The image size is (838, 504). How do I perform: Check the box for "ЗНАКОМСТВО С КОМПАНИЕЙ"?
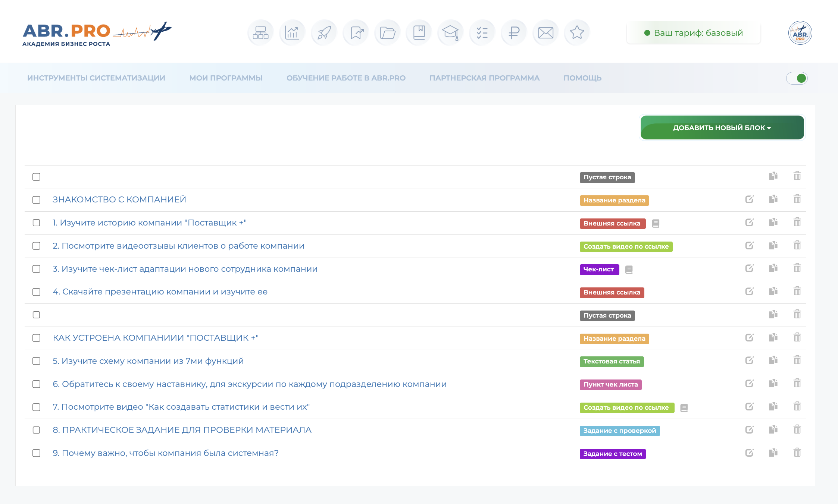point(36,200)
